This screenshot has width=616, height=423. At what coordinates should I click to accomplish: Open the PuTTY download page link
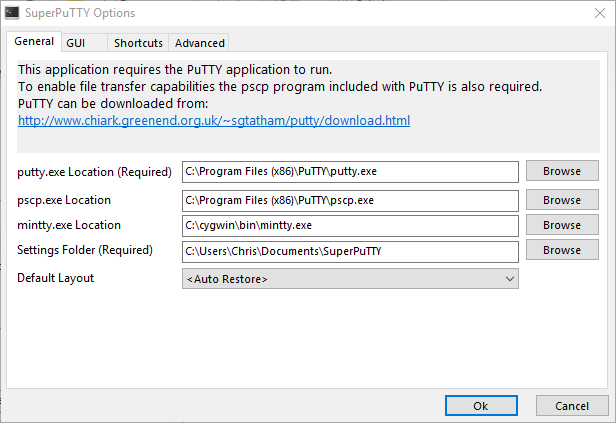tap(214, 120)
